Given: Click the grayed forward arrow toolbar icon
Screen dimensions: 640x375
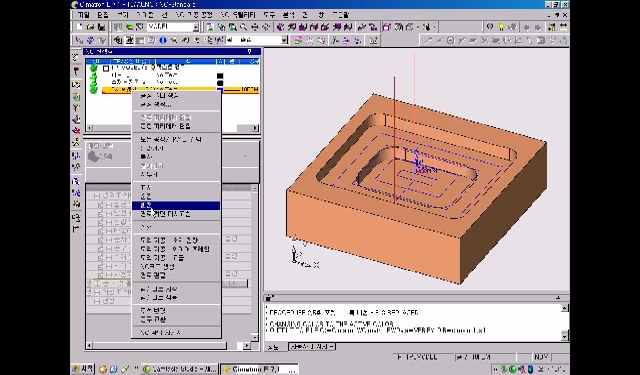Looking at the screenshot, I should coord(538,27).
